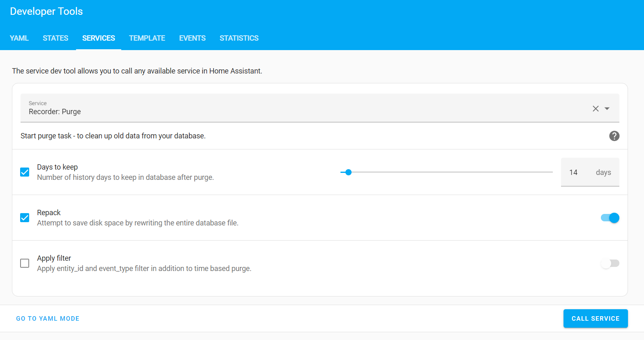Uncheck the Days to keep checkbox
The image size is (644, 340).
pos(25,172)
